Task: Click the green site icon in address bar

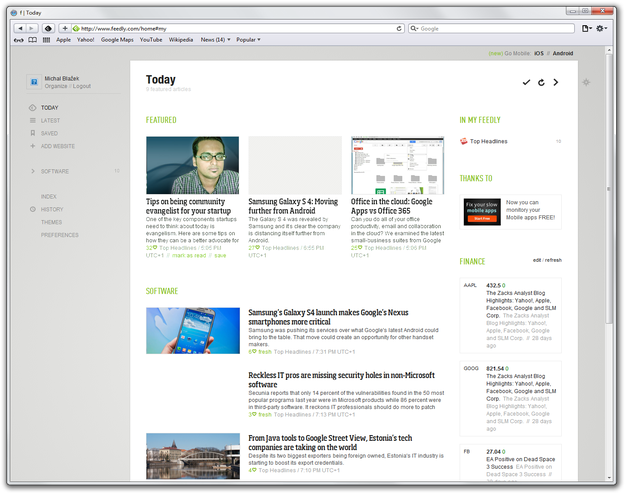Action: pyautogui.click(x=76, y=28)
